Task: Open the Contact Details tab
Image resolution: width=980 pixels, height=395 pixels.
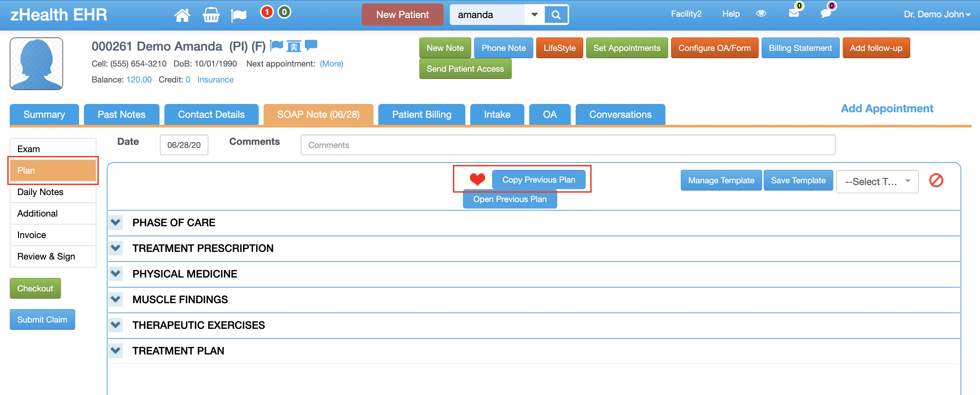Action: coord(211,114)
